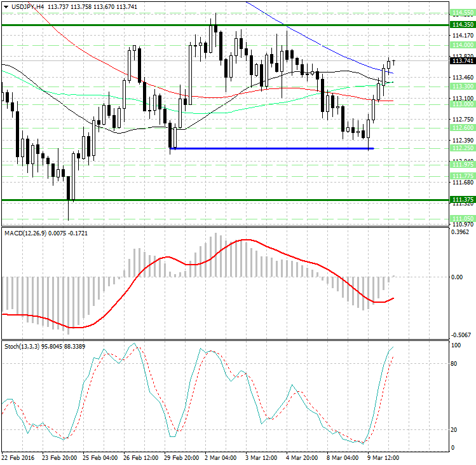Click the 114.350 resistance price label
The width and height of the screenshot is (476, 465).
[462, 25]
